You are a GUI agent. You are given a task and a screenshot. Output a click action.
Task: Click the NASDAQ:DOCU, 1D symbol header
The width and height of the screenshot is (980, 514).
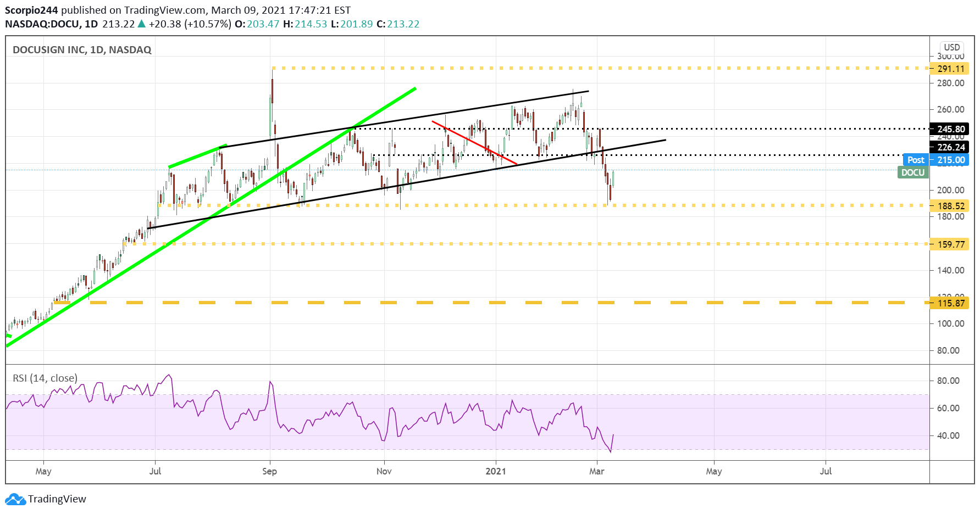tap(51, 24)
